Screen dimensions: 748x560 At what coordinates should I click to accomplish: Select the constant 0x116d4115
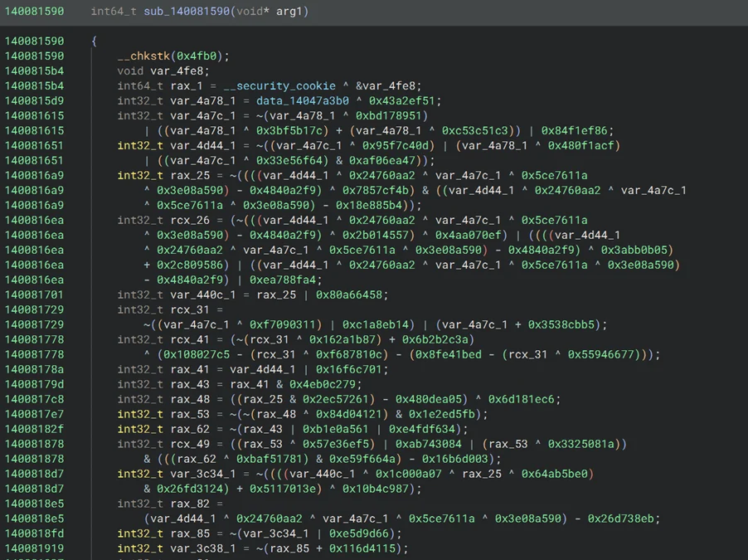[x=362, y=548]
